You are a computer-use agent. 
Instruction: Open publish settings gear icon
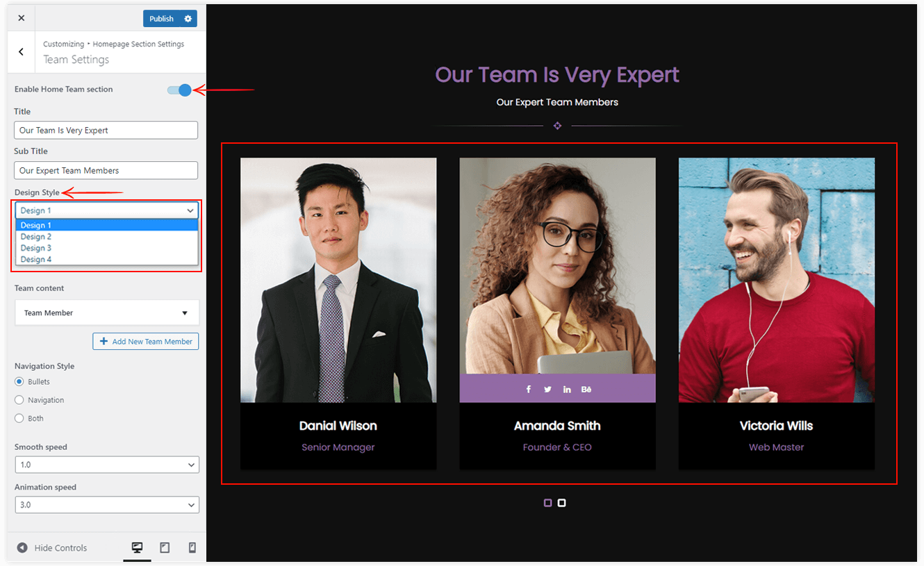(188, 19)
